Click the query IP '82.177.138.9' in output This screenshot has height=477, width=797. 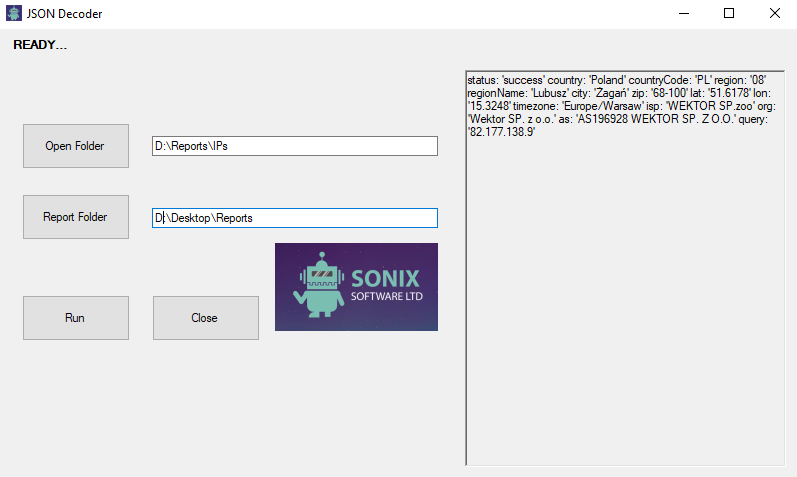pos(502,132)
